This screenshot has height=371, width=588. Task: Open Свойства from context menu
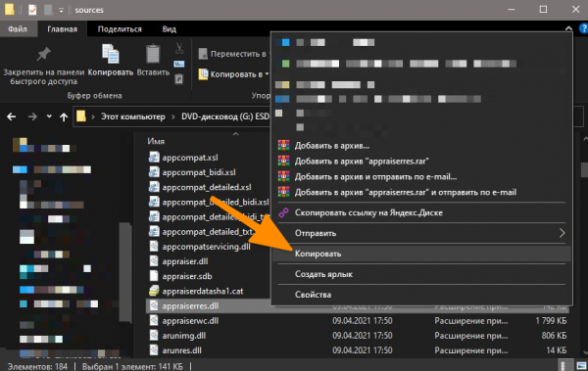tap(313, 295)
